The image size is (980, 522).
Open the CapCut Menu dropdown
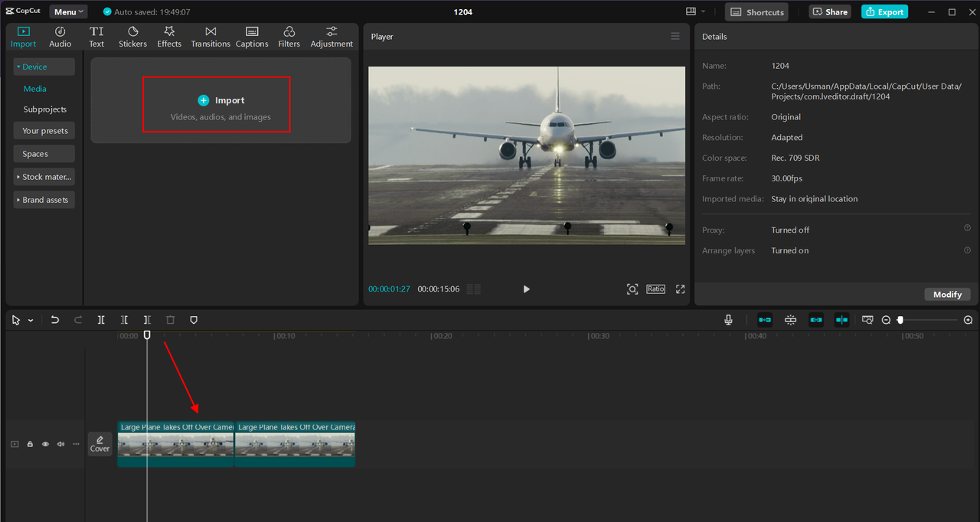[x=68, y=11]
